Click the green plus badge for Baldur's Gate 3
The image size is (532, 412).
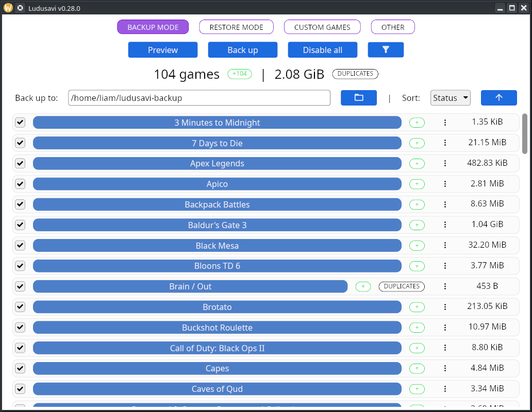pyautogui.click(x=417, y=225)
